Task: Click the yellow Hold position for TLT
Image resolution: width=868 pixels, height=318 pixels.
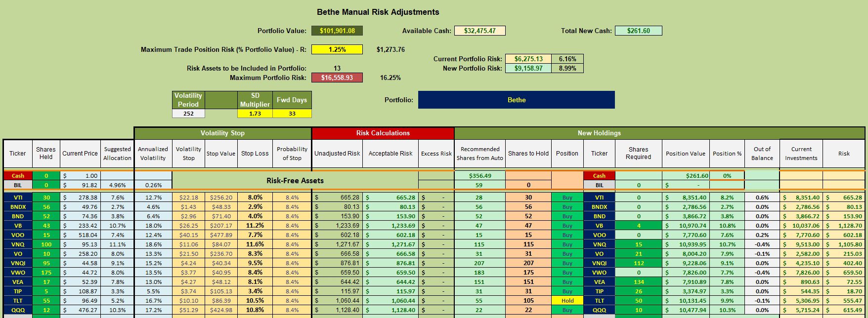Action: pyautogui.click(x=567, y=301)
